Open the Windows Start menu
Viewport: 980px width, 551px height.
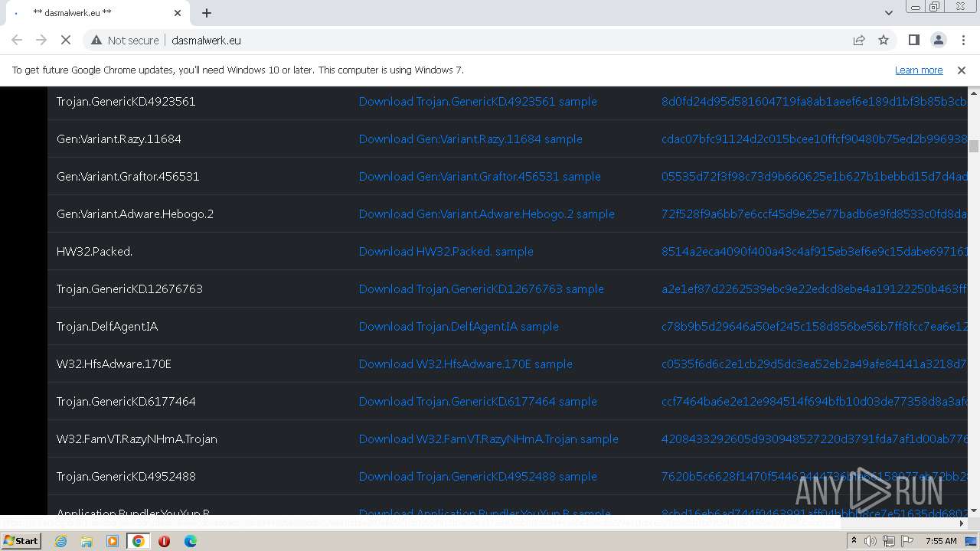pos(21,540)
